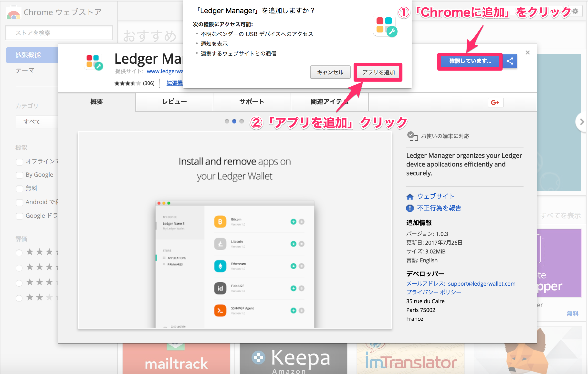Advance carousel with right chevron arrow
Viewport: 588px width, 374px height.
point(582,122)
